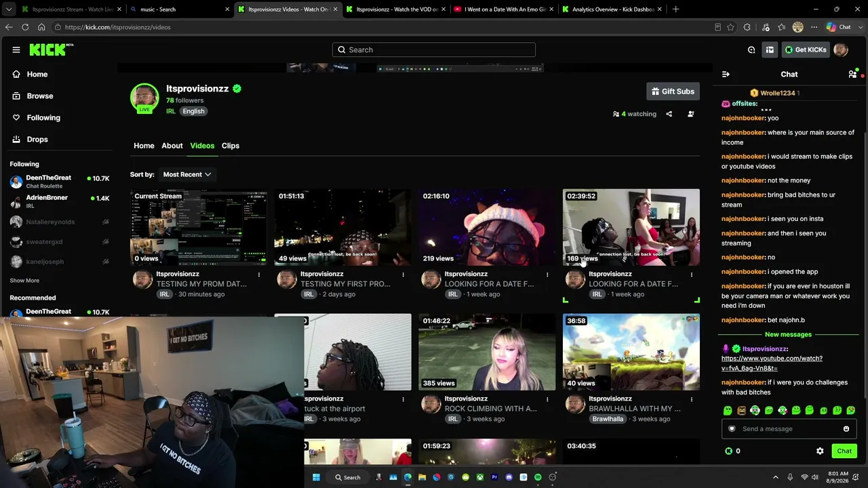Collapse the chat panel with arrow icon

(x=726, y=74)
